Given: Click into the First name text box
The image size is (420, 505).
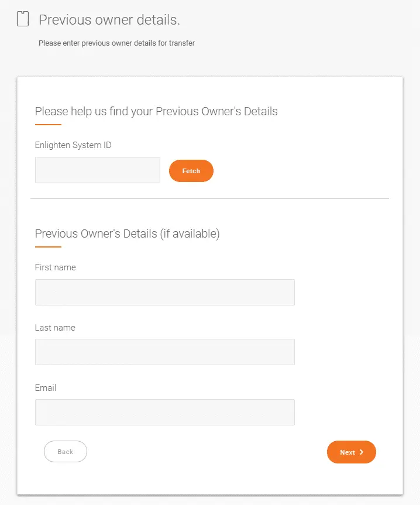Looking at the screenshot, I should coord(164,292).
